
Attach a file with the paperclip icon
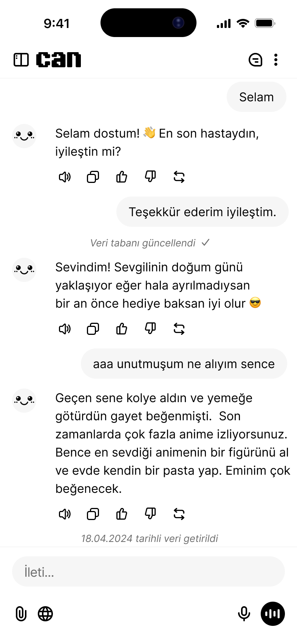point(21,614)
